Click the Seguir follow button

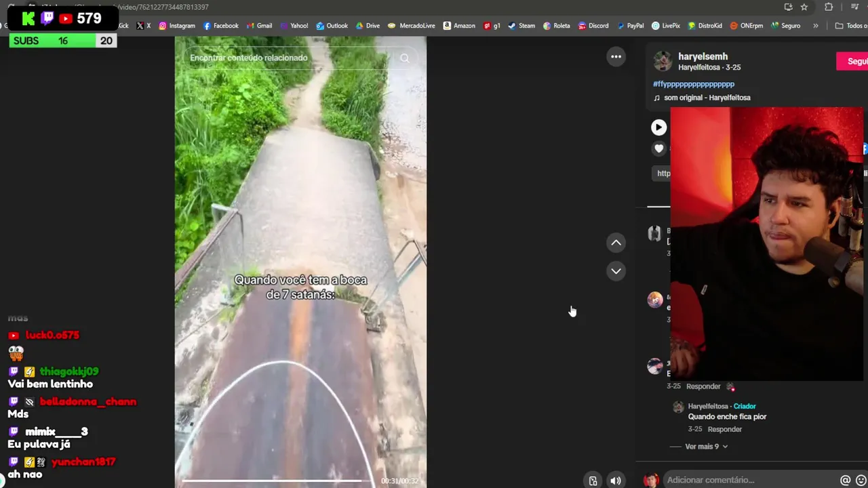tap(852, 61)
